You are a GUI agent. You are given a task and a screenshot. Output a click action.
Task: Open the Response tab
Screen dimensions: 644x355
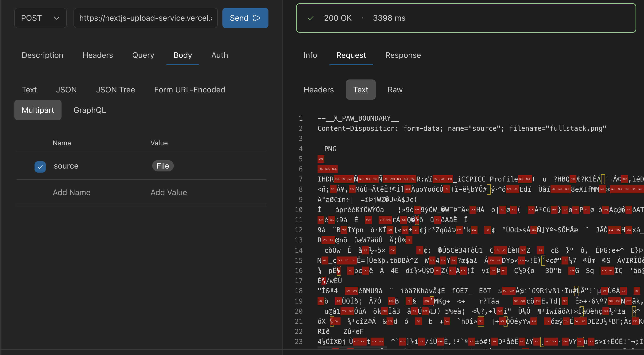point(403,55)
